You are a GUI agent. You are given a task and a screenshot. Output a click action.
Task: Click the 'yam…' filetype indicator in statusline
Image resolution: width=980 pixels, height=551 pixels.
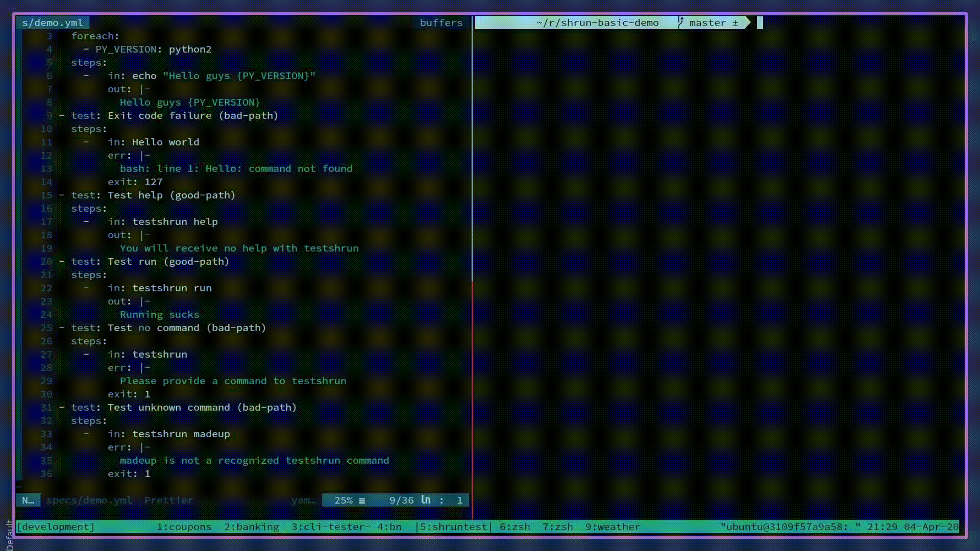point(304,500)
